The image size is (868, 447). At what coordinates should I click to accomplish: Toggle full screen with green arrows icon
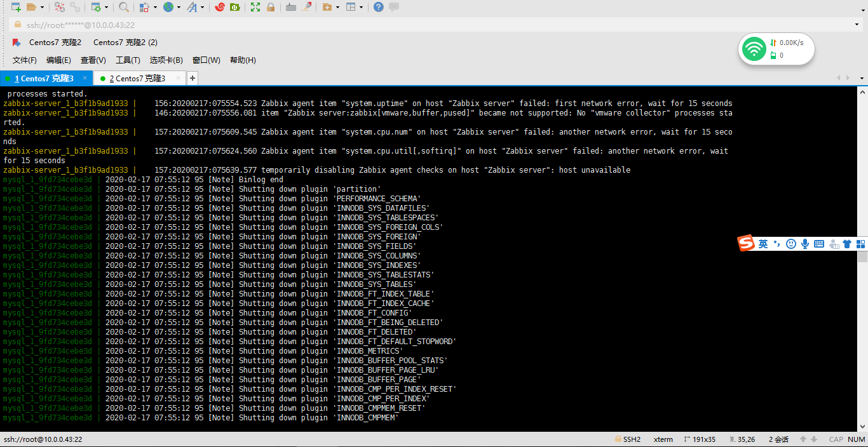click(x=255, y=7)
